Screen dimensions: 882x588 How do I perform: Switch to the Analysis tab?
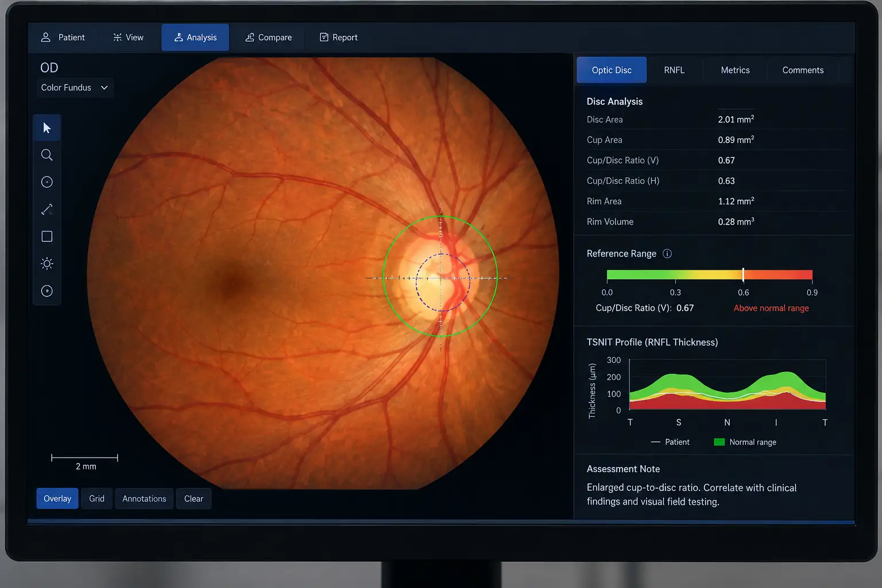pyautogui.click(x=195, y=37)
